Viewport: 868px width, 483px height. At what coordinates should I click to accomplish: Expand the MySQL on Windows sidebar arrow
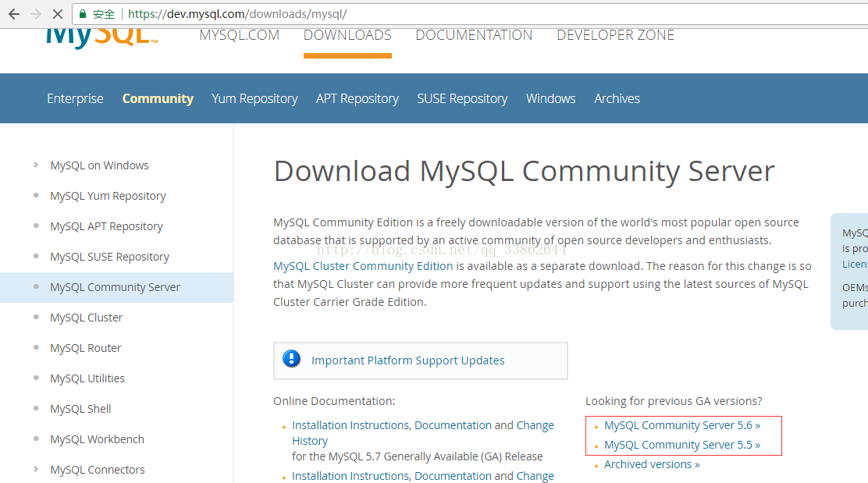coord(36,165)
